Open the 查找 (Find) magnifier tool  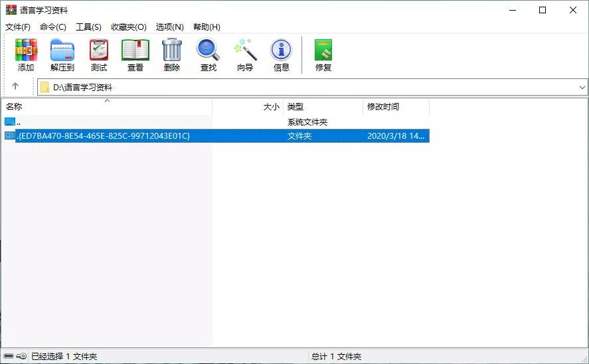pos(209,55)
